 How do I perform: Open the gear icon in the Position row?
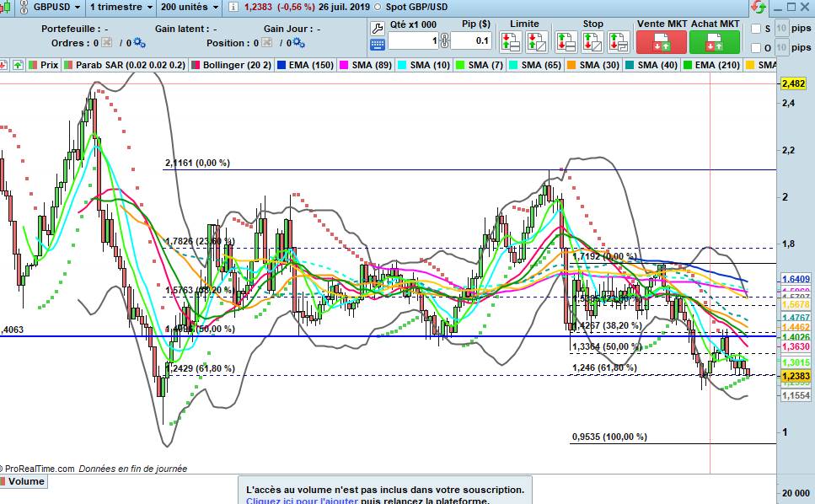[x=298, y=43]
